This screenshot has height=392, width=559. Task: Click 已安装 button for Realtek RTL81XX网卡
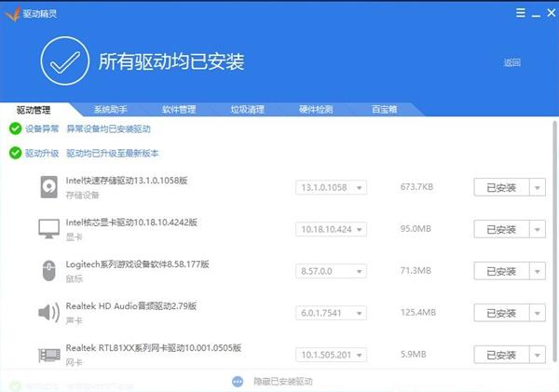pyautogui.click(x=501, y=355)
